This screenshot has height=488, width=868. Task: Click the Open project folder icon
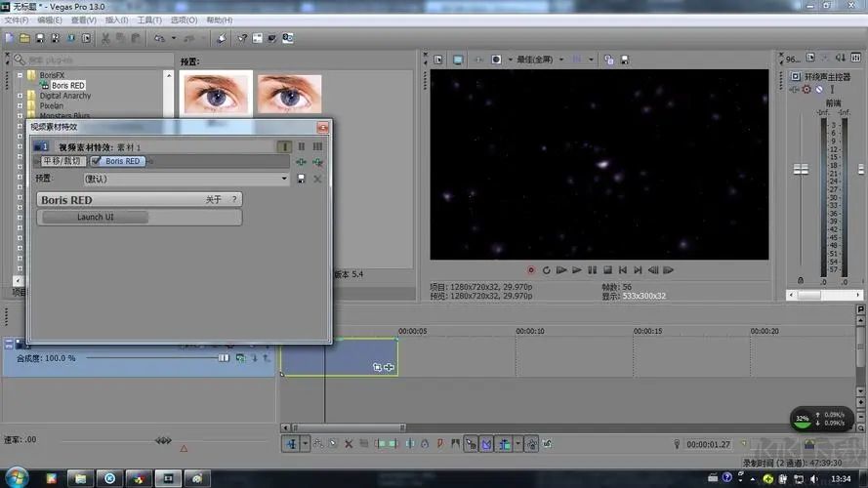tap(24, 38)
